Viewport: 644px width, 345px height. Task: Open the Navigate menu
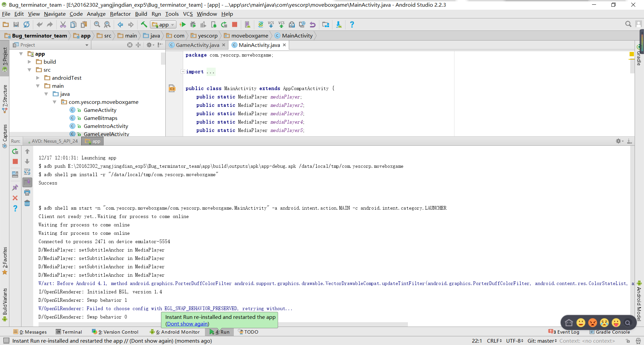55,14
